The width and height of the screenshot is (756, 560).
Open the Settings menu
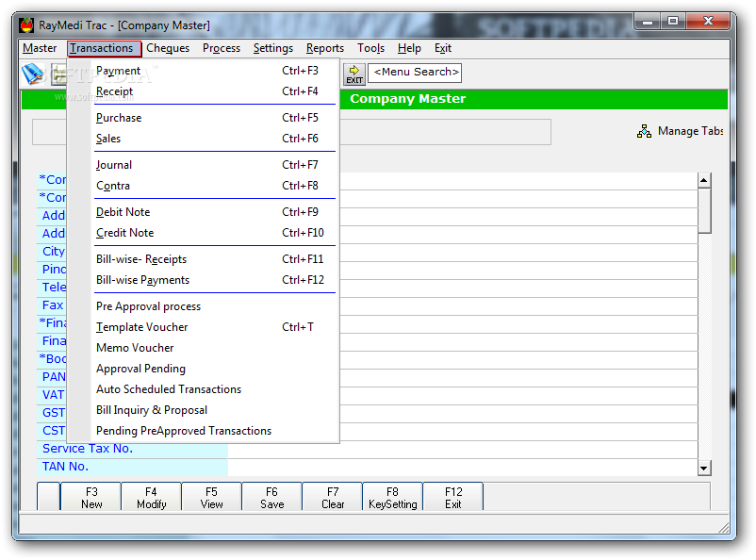[273, 48]
